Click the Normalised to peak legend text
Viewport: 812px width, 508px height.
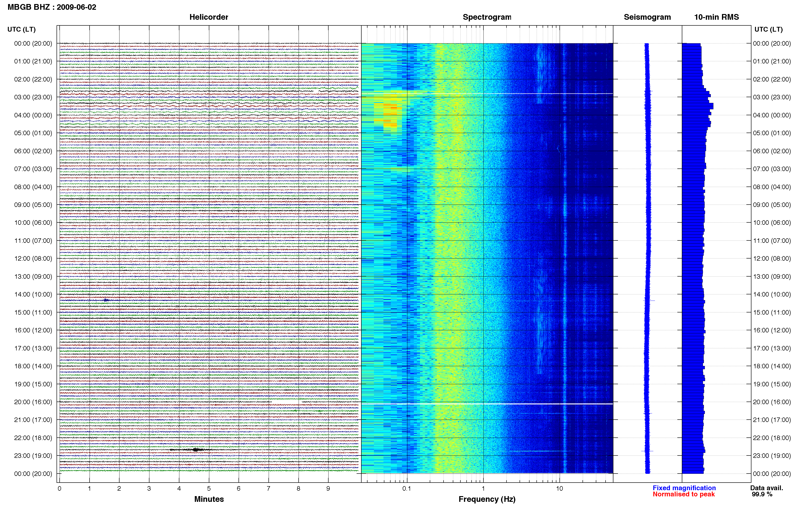pyautogui.click(x=684, y=494)
